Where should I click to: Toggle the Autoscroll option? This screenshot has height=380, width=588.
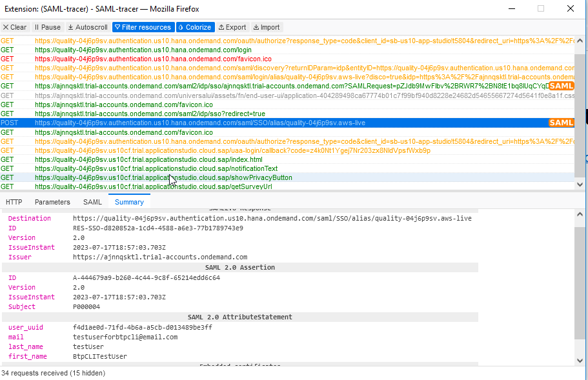88,27
